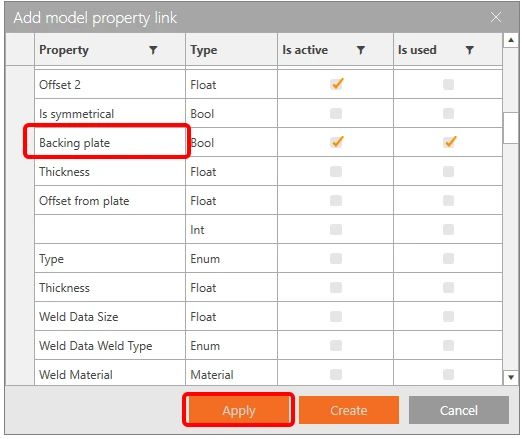Select the Weld Data Weld Type row

[268, 345]
